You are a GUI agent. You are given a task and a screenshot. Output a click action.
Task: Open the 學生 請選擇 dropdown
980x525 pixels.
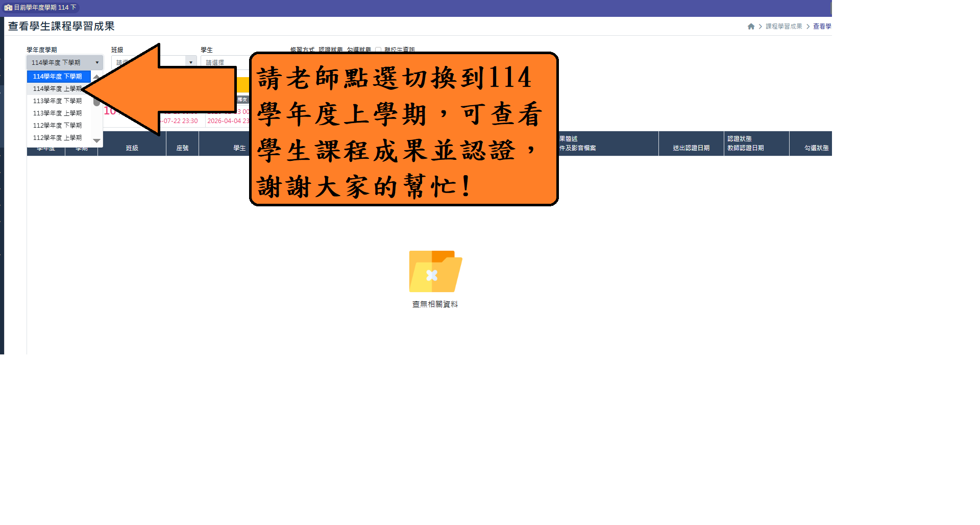click(x=225, y=63)
